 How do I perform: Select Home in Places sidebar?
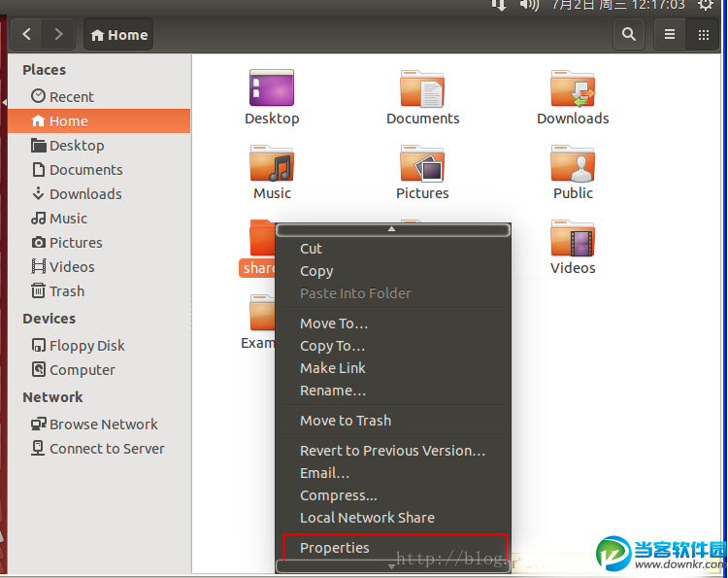99,121
